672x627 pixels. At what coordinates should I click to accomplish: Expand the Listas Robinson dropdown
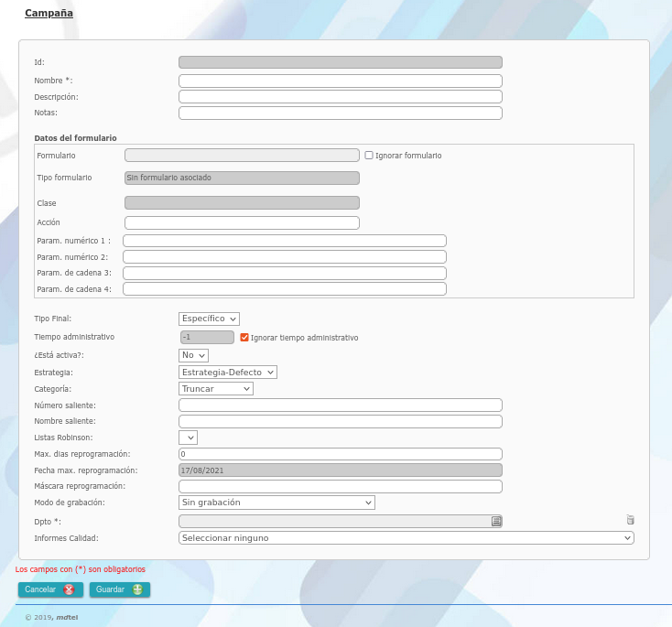pyautogui.click(x=188, y=438)
